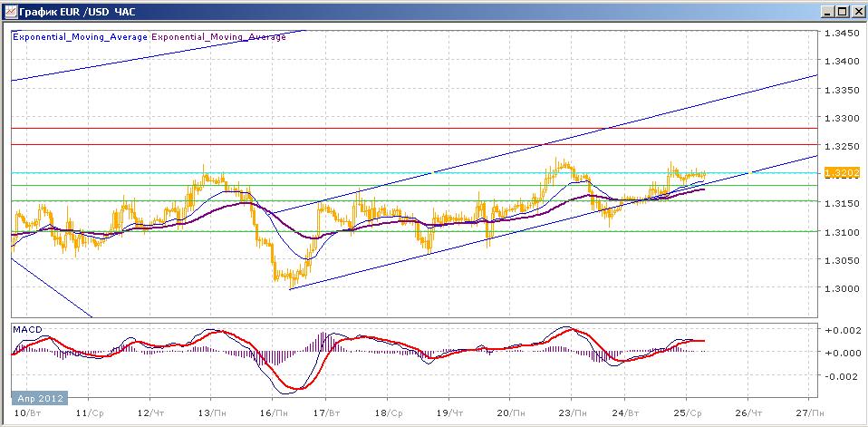Click the title text 'График EUR /USD ЧАС'
This screenshot has width=868, height=427.
pyautogui.click(x=77, y=12)
